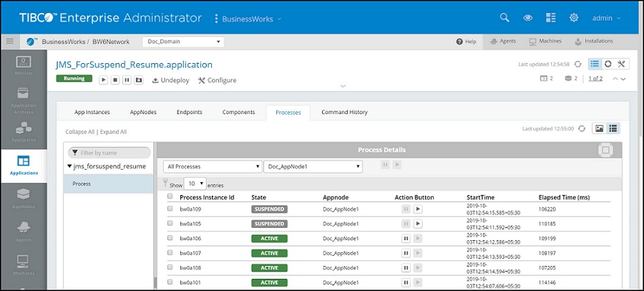Open the gear settings icon in header
644x291 pixels.
click(573, 18)
